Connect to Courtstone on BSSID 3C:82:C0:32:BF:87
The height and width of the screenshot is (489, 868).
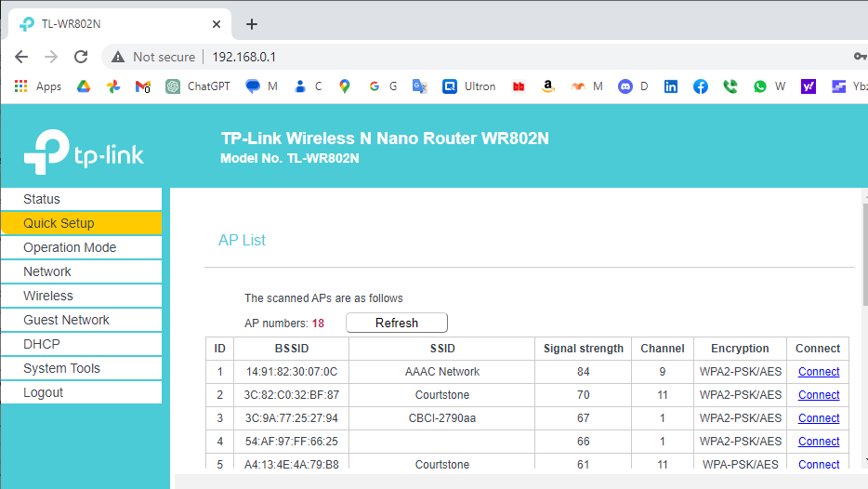(x=819, y=395)
